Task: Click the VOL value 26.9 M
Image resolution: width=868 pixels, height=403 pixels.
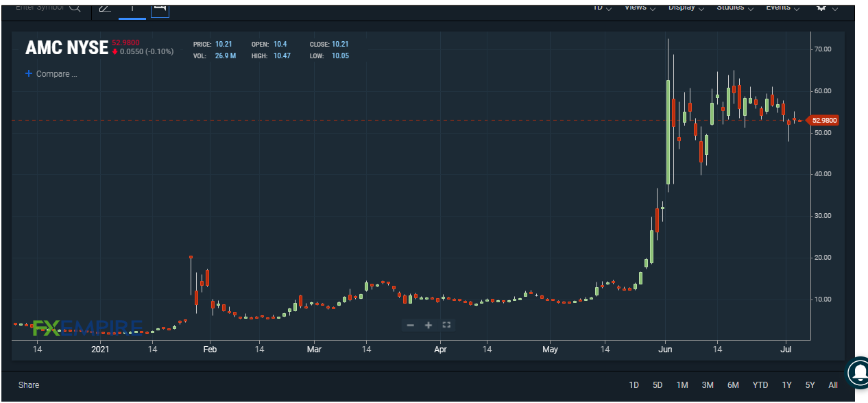Action: point(226,56)
